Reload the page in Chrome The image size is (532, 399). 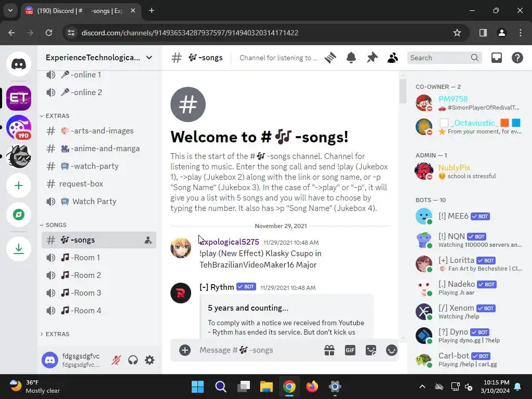pyautogui.click(x=49, y=33)
